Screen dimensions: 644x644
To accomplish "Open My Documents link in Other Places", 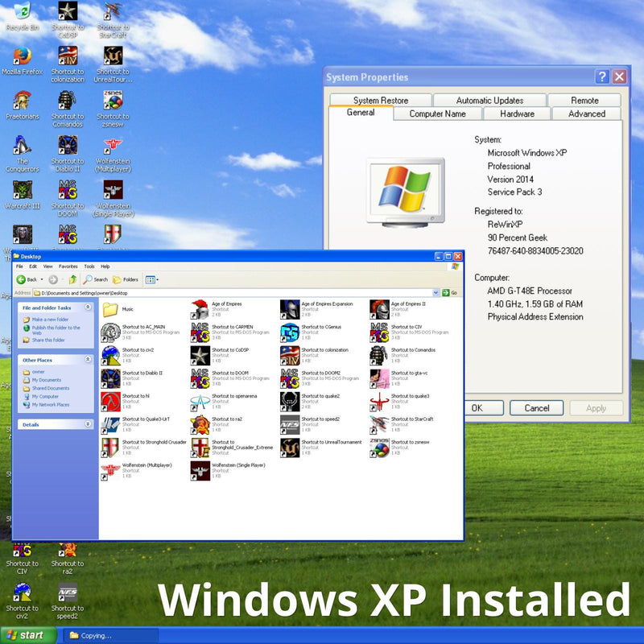I will (47, 380).
